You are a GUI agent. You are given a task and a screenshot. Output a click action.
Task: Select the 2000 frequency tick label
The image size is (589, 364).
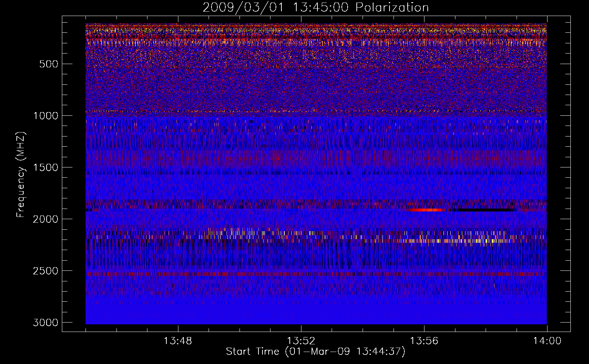point(46,219)
